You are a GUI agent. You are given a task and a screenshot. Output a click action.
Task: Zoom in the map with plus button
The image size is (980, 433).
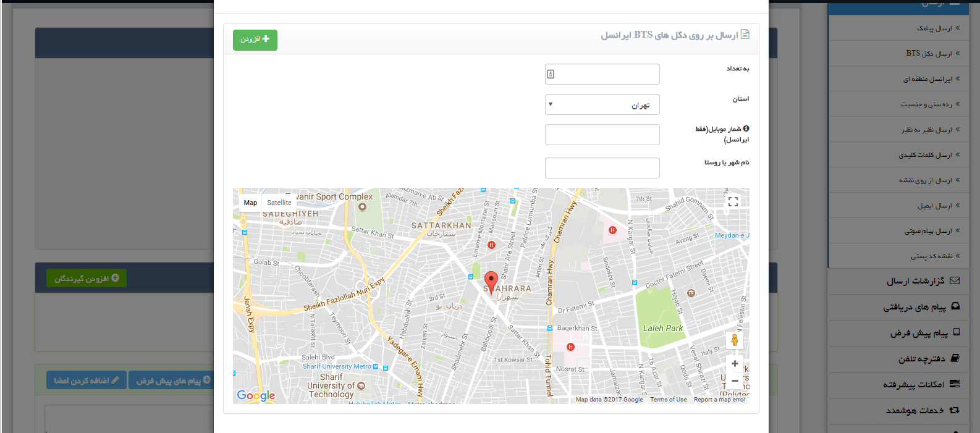pos(735,364)
